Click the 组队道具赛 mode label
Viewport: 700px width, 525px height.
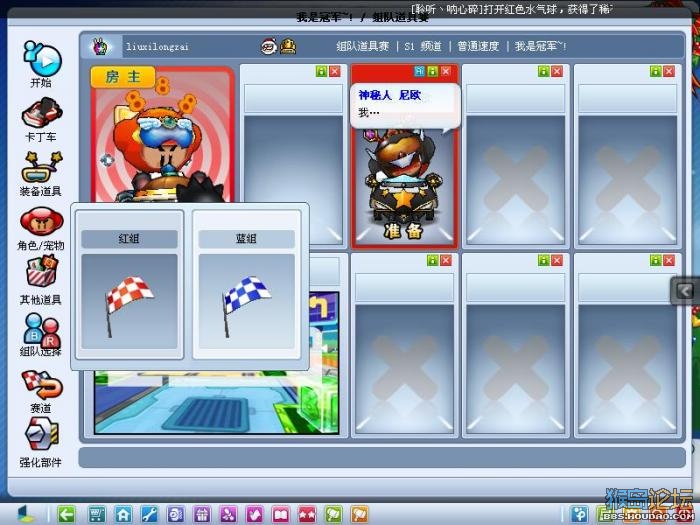pos(362,46)
